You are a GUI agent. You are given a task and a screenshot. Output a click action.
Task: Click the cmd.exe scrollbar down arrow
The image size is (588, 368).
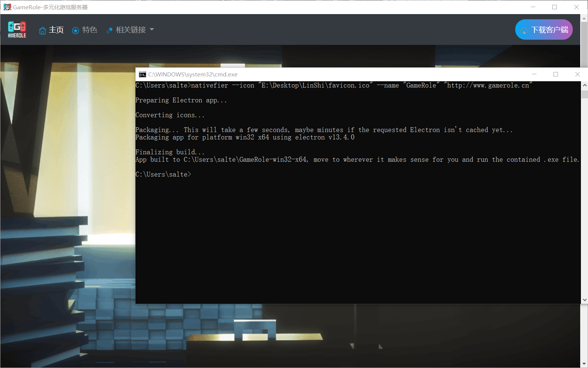click(585, 300)
